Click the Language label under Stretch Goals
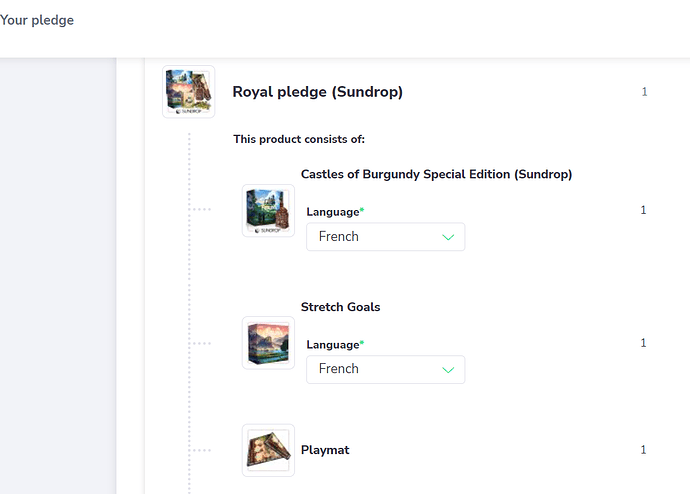Screen dimensions: 690x494 tap(332, 345)
